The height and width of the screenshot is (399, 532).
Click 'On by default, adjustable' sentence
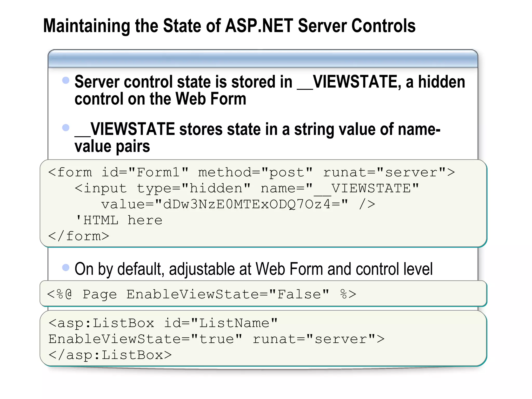click(253, 269)
